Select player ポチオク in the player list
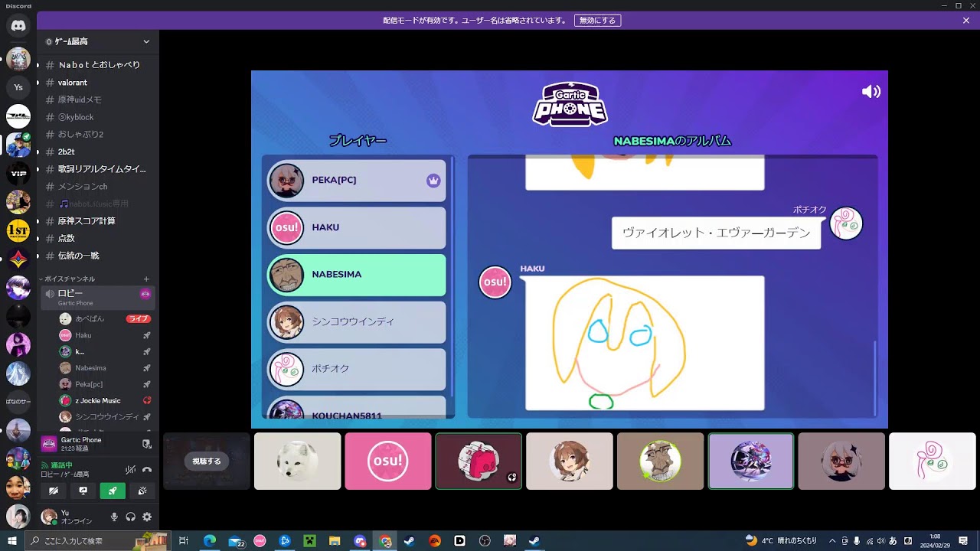980x551 pixels. [x=357, y=369]
